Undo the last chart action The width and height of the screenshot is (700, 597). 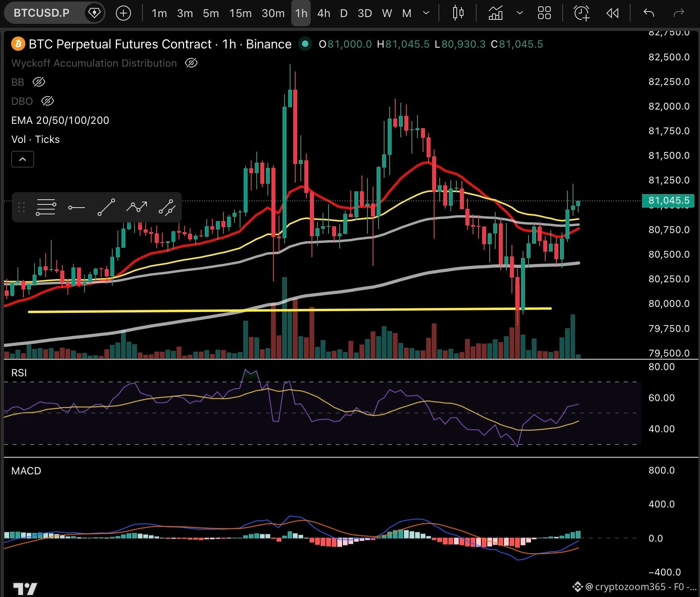pyautogui.click(x=649, y=13)
